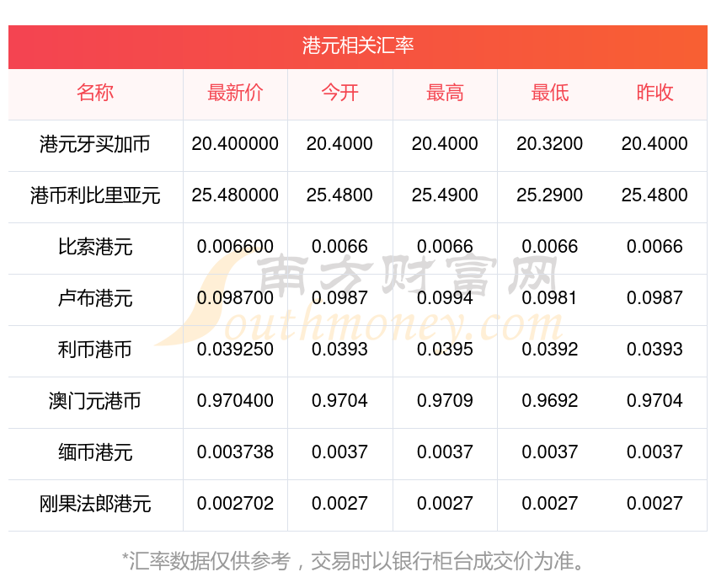
Task: Click 港币利比里亚元 今开 value 25.4800
Action: point(339,195)
